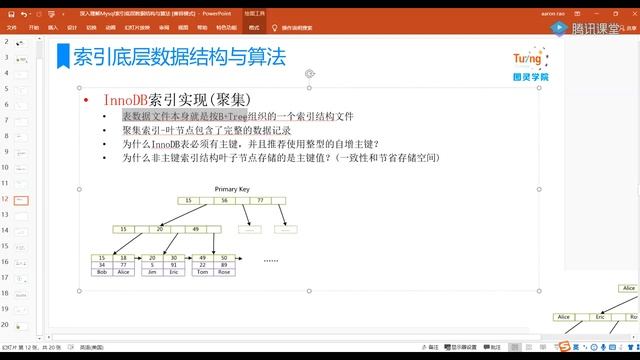Click the Redo icon in quick access toolbar
The height and width of the screenshot is (360, 640).
(39, 14)
